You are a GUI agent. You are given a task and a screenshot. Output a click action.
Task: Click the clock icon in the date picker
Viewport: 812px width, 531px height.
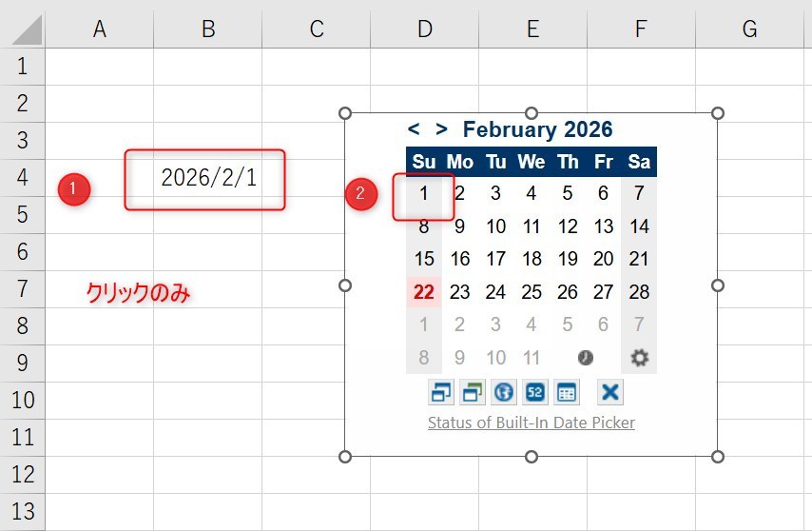click(x=586, y=358)
